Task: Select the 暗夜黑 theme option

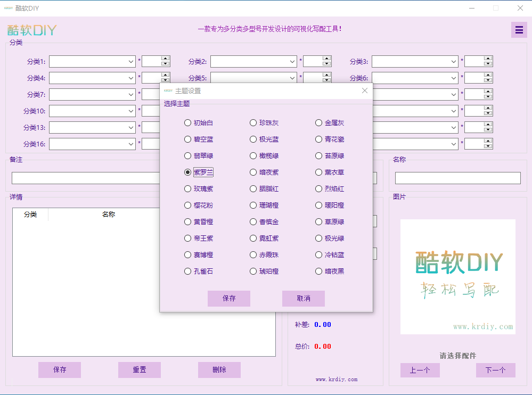Action: 319,271
